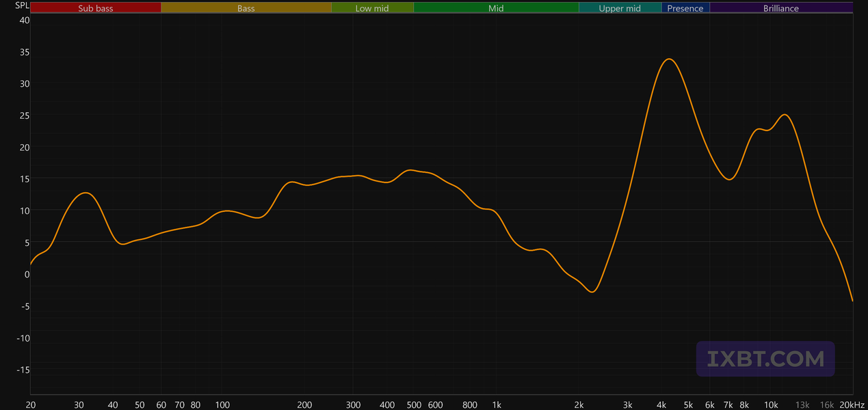
Task: Click the 7k frequency axis label
Action: pyautogui.click(x=728, y=405)
